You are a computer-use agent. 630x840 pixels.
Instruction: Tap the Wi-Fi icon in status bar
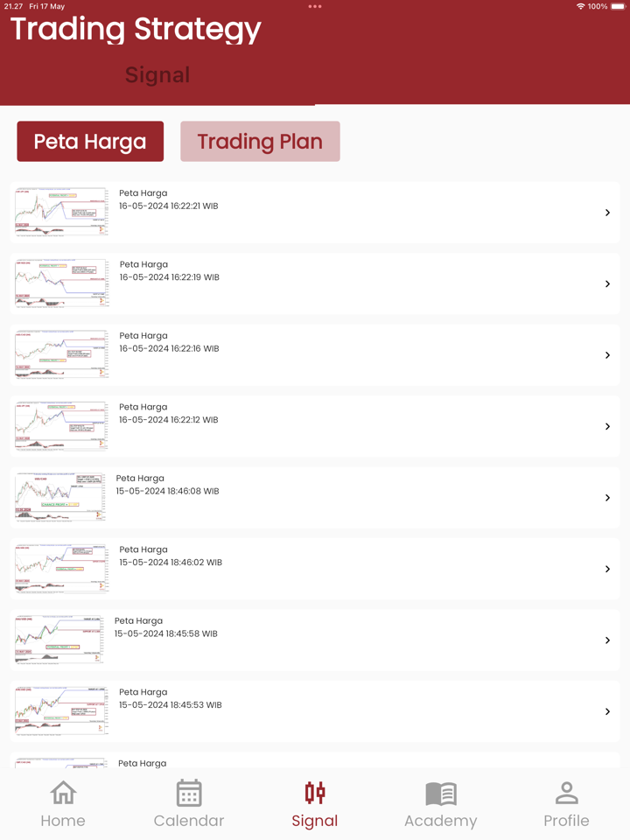pos(580,6)
